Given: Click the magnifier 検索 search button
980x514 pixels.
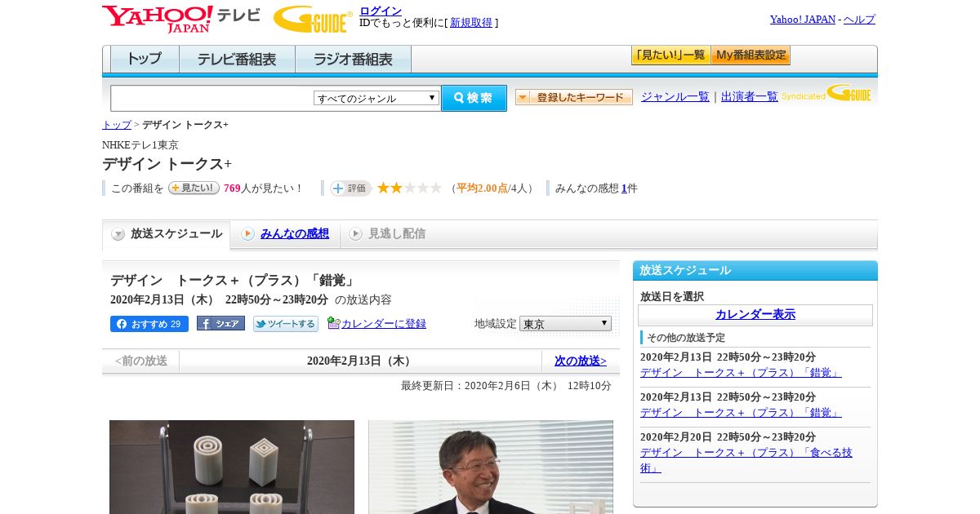Looking at the screenshot, I should pyautogui.click(x=474, y=98).
